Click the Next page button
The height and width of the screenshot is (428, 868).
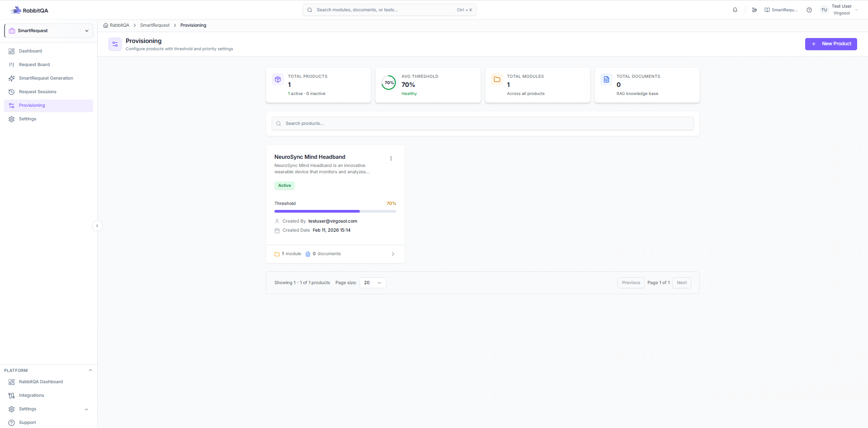click(682, 283)
